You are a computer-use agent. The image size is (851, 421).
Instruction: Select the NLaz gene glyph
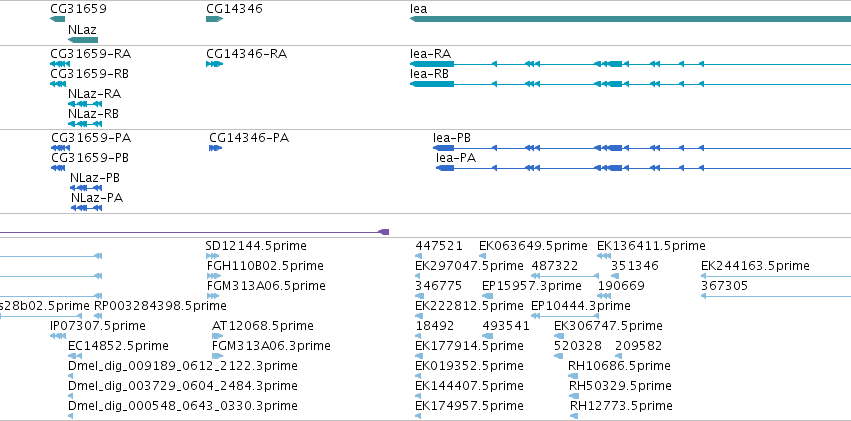83,40
